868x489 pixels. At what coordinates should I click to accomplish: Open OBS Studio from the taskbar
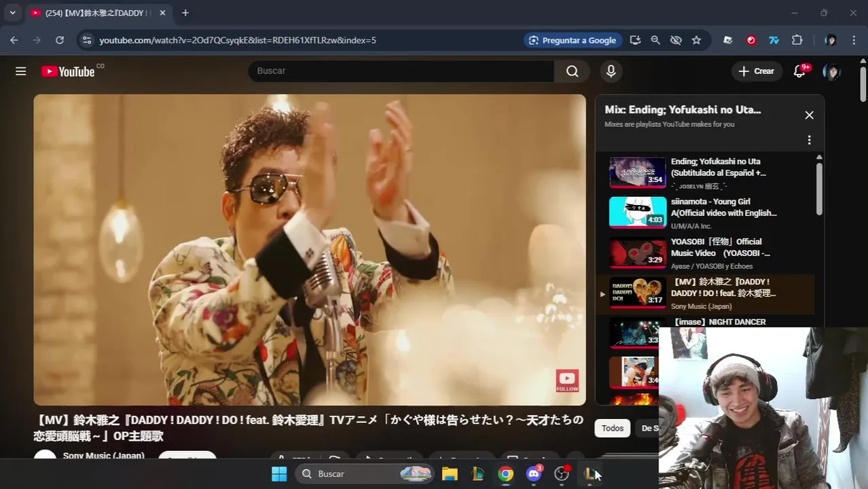point(562,474)
